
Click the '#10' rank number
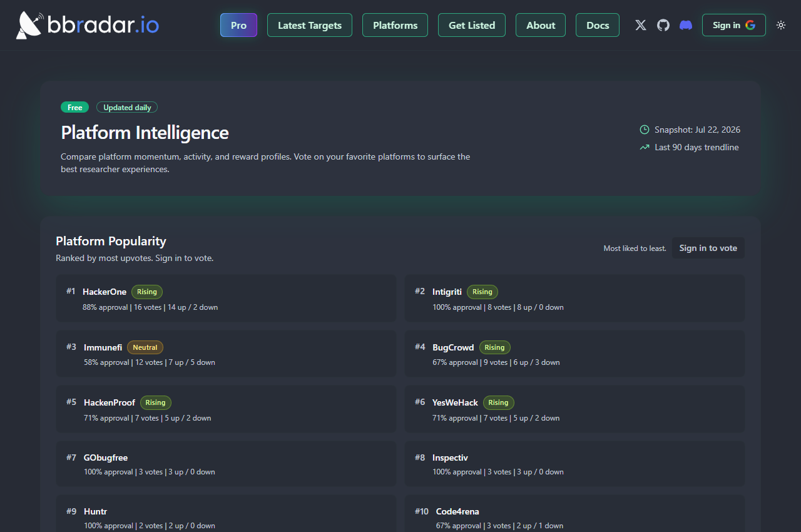422,511
